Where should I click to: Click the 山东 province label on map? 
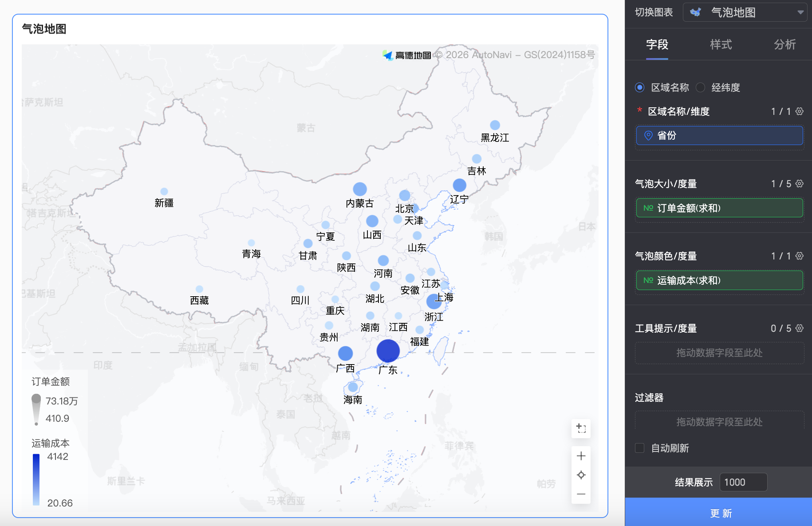(x=417, y=247)
